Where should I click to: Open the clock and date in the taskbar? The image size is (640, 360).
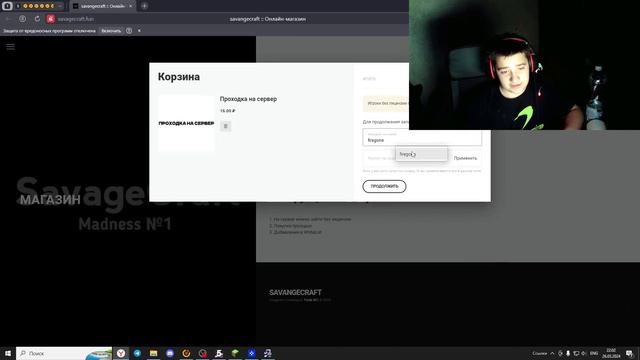(x=611, y=353)
